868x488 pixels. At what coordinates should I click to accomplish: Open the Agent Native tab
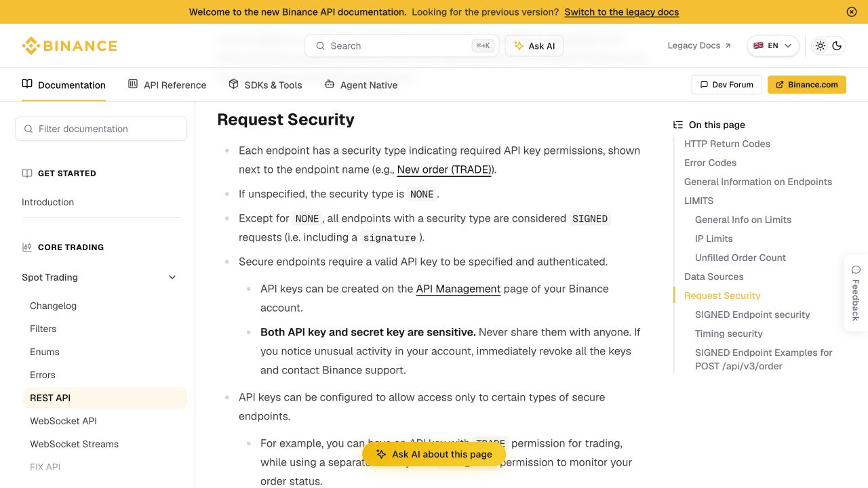click(361, 85)
